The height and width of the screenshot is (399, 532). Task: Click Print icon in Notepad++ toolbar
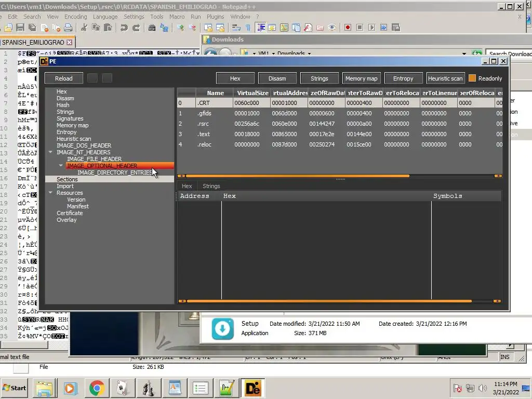click(x=68, y=28)
